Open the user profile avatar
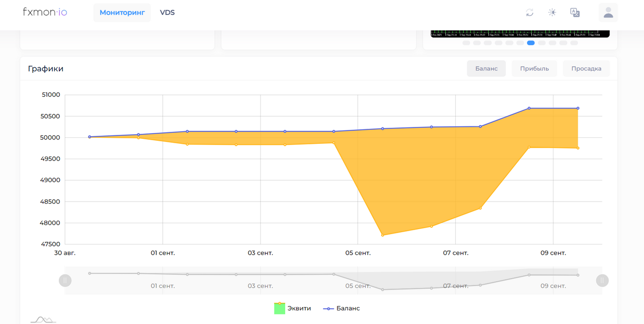Screen dimensions: 644x324 click(x=608, y=12)
